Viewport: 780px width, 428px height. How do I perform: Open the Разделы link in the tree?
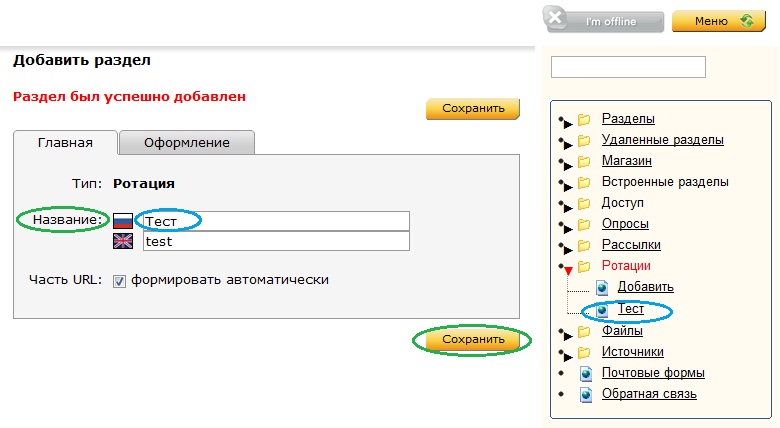click(x=628, y=118)
